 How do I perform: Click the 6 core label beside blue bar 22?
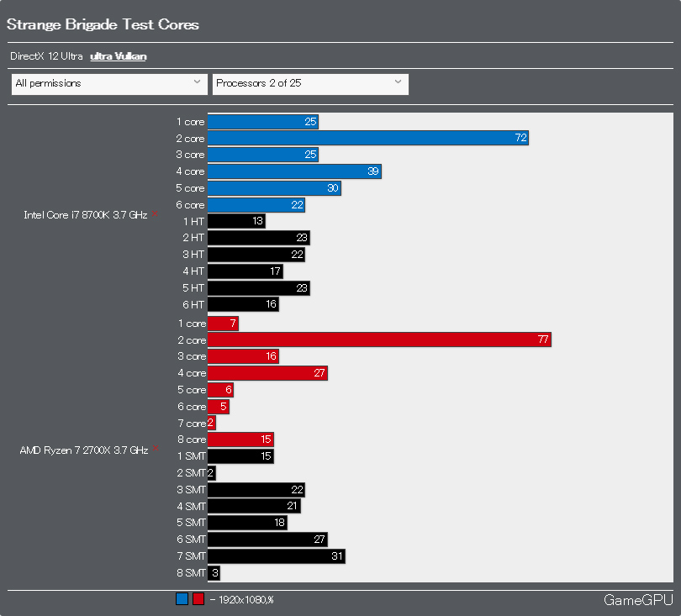click(190, 205)
